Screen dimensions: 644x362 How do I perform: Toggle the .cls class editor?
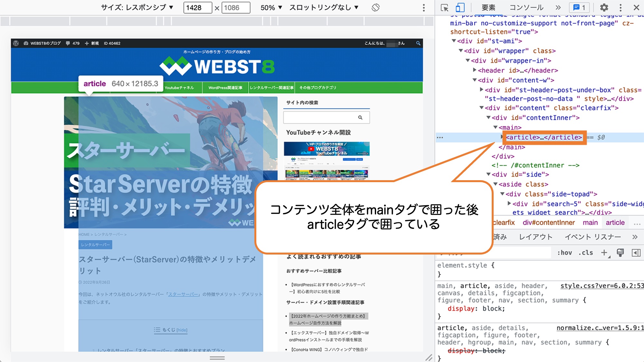[x=586, y=253]
